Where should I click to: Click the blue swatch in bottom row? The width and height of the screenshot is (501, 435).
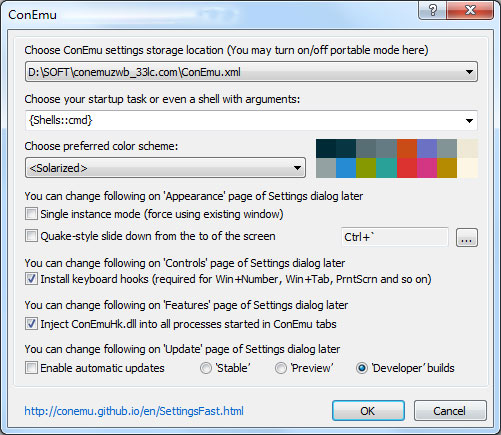point(346,168)
